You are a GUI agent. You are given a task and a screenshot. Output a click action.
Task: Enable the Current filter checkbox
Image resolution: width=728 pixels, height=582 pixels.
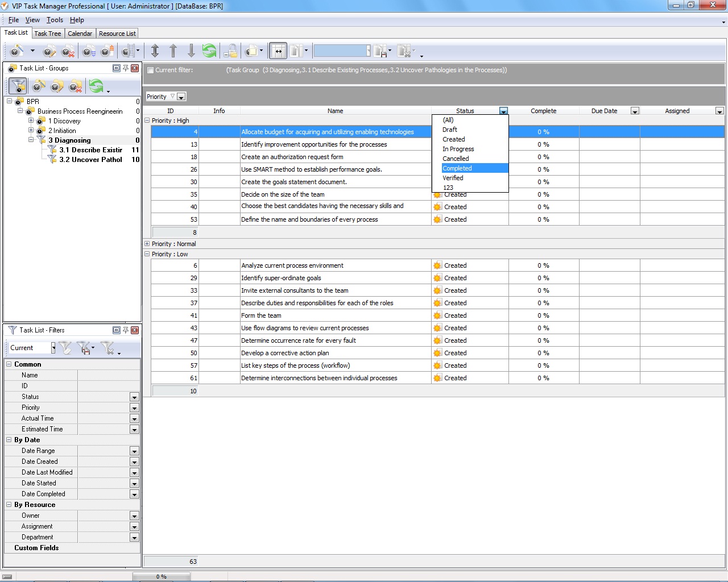(151, 70)
